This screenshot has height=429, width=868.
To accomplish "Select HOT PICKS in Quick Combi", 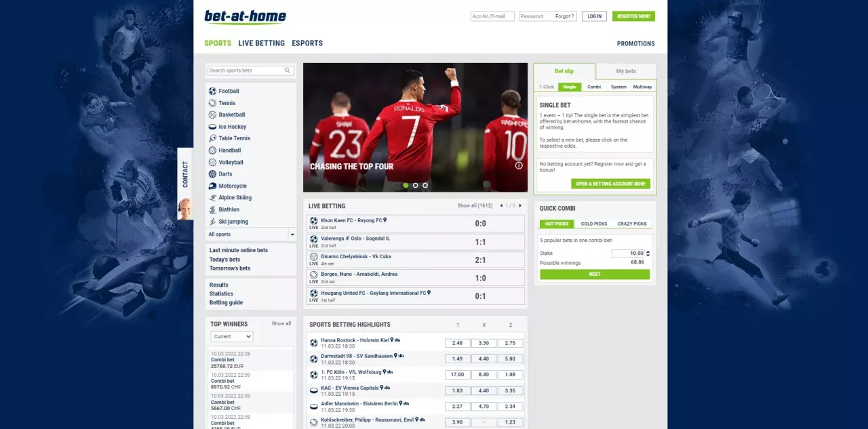I will coord(557,224).
